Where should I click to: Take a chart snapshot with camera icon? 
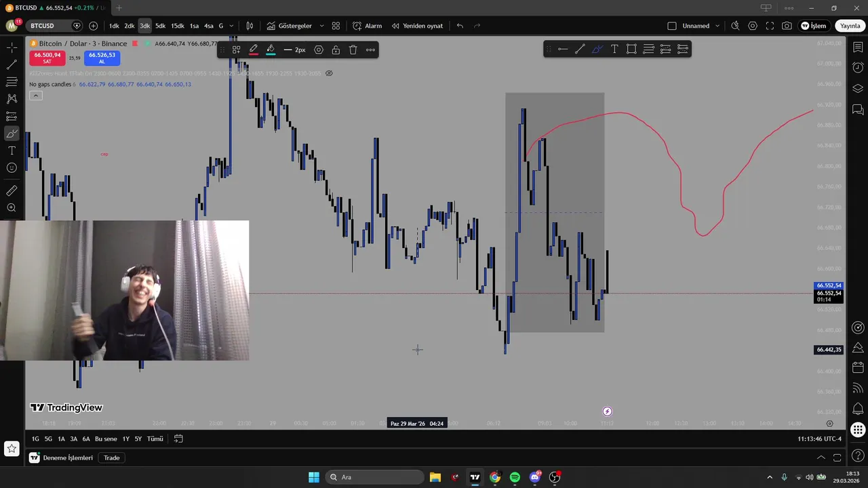coord(787,26)
